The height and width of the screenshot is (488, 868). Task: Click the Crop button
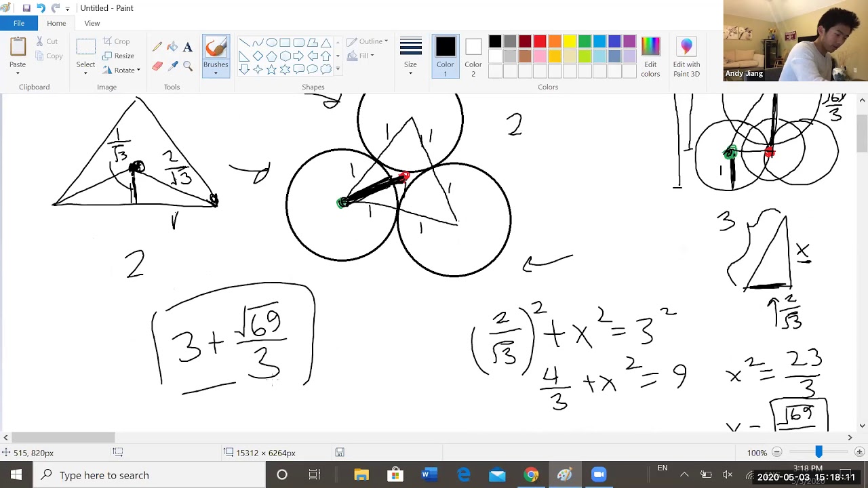[x=116, y=41]
